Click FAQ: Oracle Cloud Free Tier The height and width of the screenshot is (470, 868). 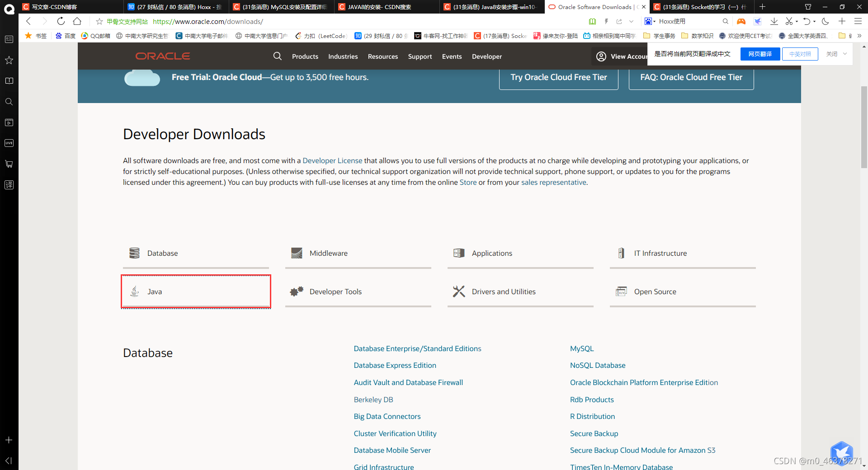point(691,77)
